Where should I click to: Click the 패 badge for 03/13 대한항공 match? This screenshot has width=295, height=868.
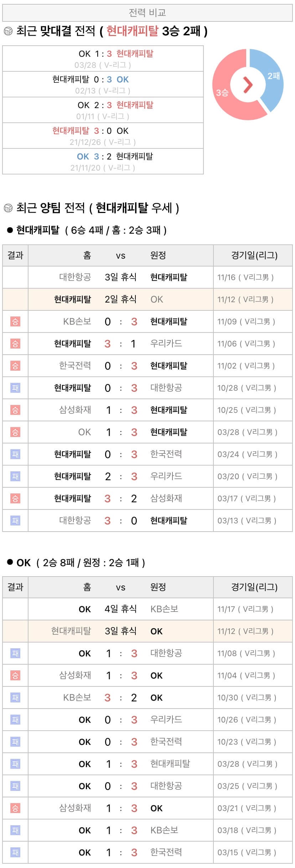[x=15, y=521]
